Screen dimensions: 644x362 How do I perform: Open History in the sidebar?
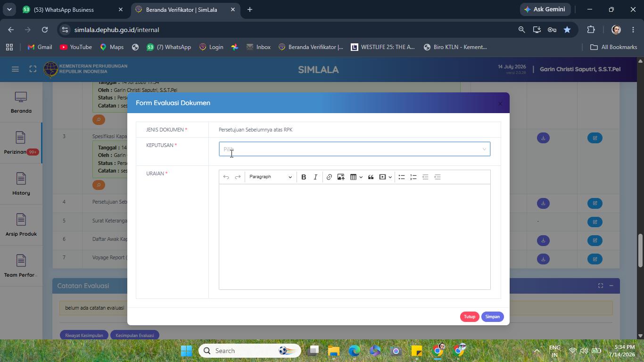pos(21,185)
